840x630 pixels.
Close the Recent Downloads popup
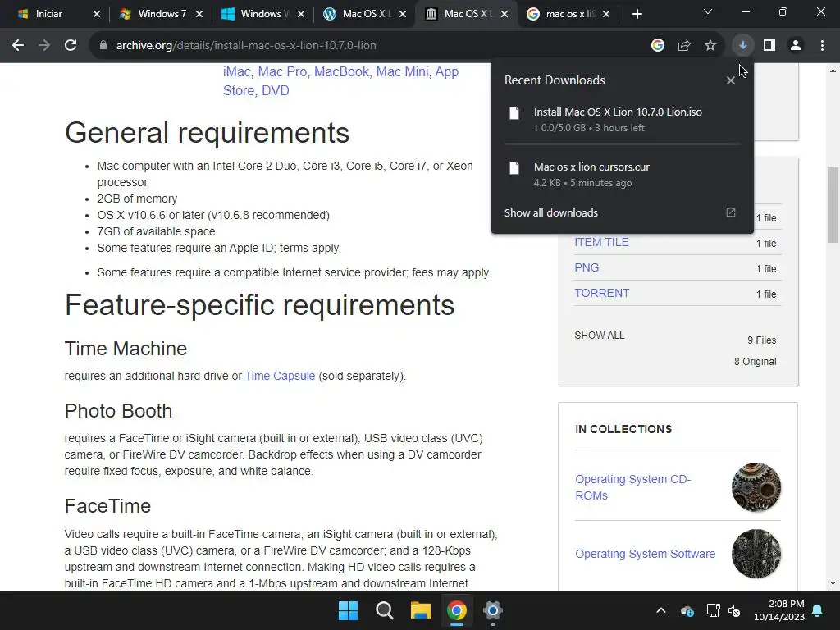[730, 81]
